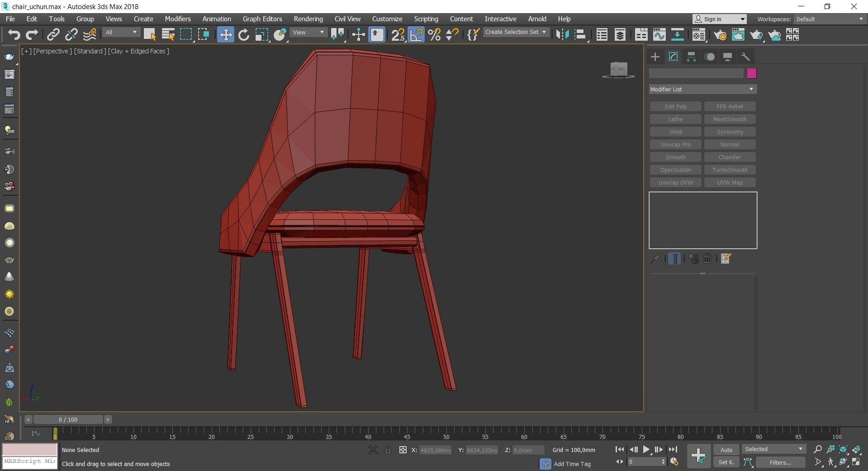Click the Redo arrow icon
868x471 pixels.
(x=32, y=34)
